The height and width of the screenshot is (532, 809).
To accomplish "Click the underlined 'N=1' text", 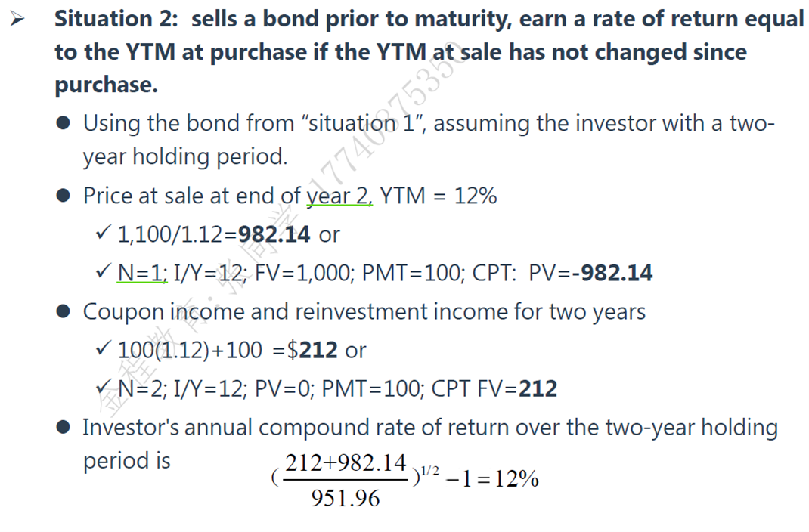I will tap(142, 274).
